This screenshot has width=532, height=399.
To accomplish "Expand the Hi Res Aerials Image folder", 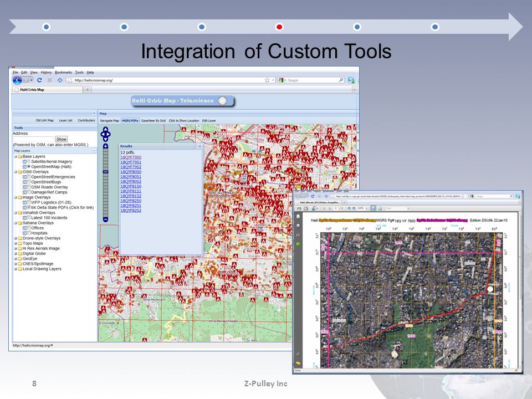I will [x=16, y=248].
